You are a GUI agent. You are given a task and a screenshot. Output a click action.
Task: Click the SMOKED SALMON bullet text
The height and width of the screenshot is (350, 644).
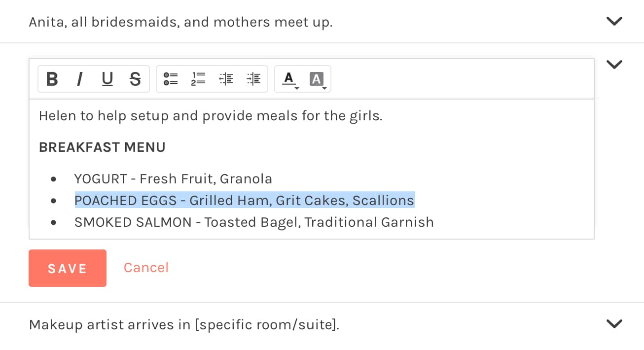click(x=254, y=222)
